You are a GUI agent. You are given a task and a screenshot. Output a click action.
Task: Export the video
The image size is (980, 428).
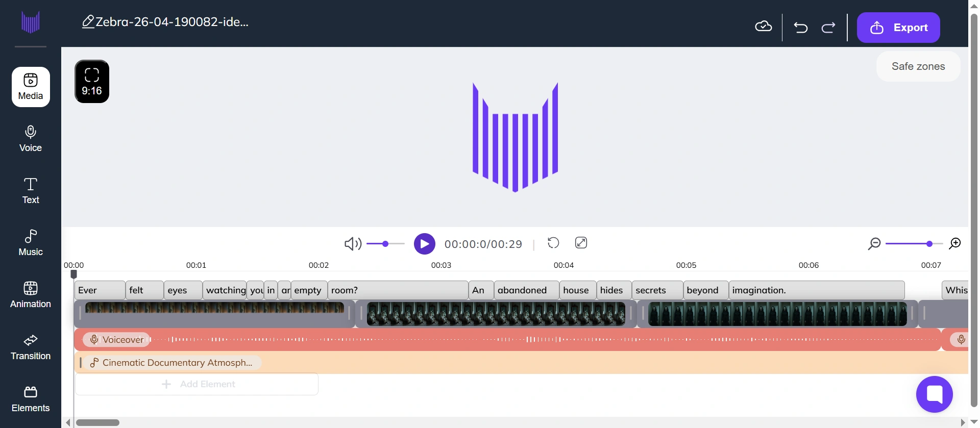898,28
